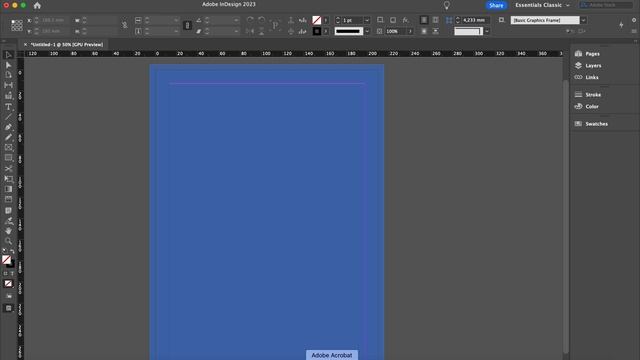Select the Free Transform tool

(x=9, y=179)
